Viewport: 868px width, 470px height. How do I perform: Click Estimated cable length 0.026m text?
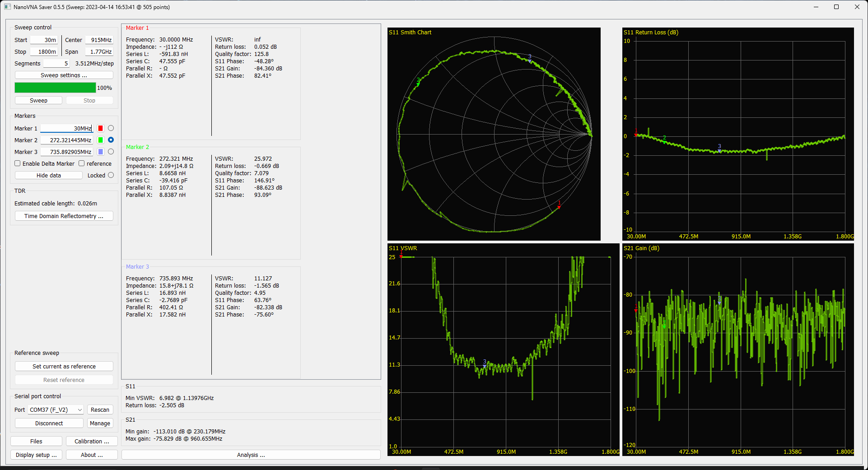[56, 203]
